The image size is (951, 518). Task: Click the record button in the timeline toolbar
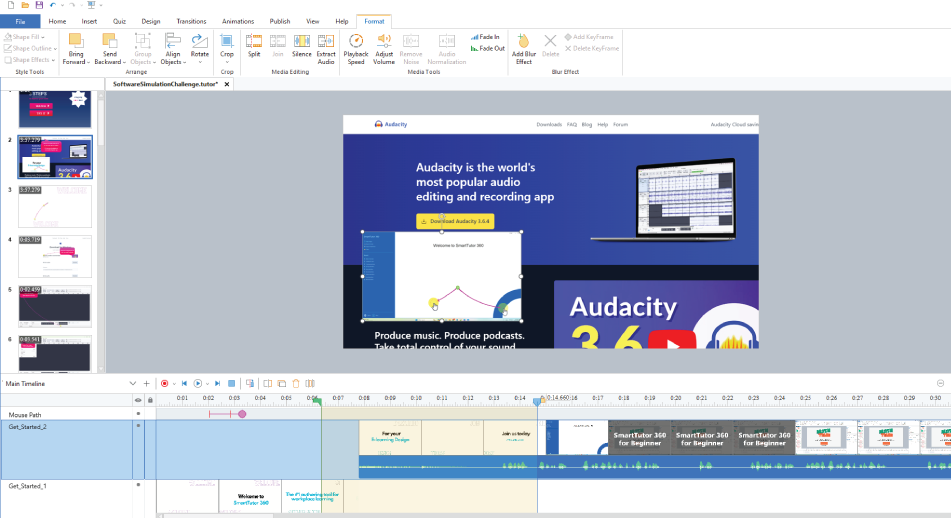point(164,383)
